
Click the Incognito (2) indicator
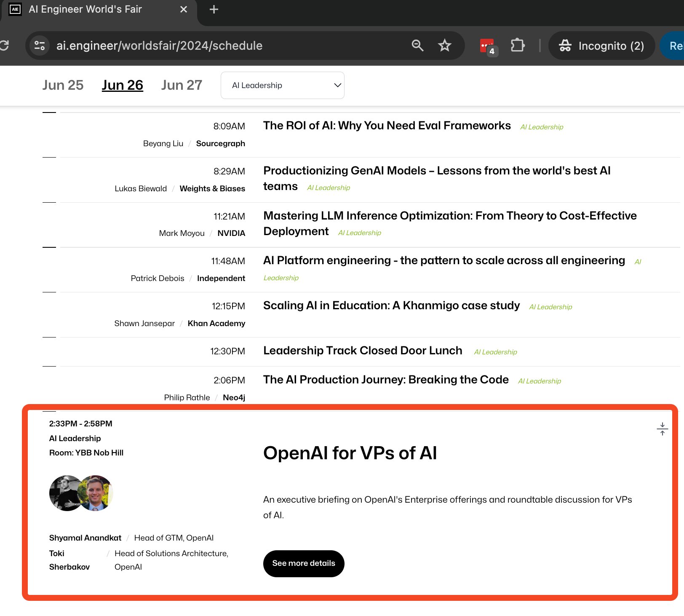tap(601, 46)
